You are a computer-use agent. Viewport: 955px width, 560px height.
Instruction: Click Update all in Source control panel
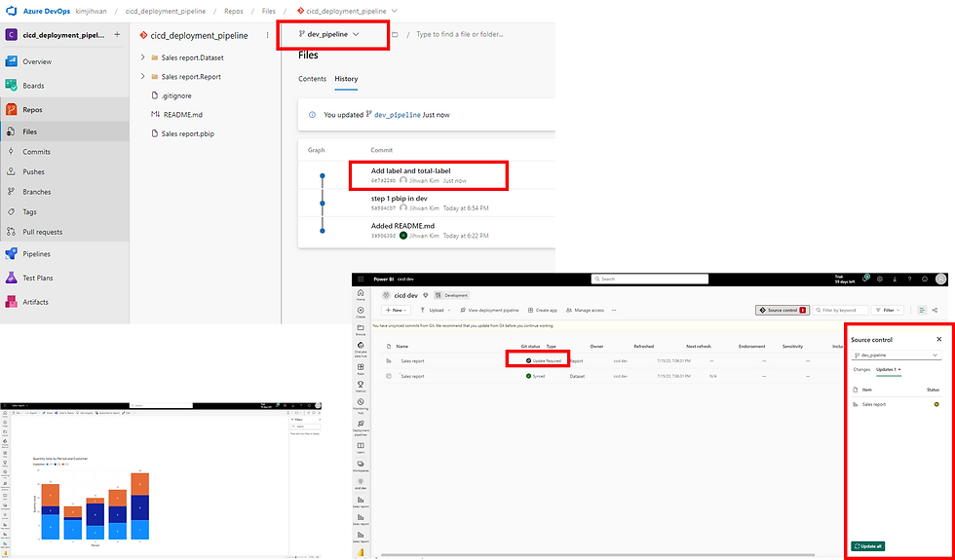[x=869, y=546]
